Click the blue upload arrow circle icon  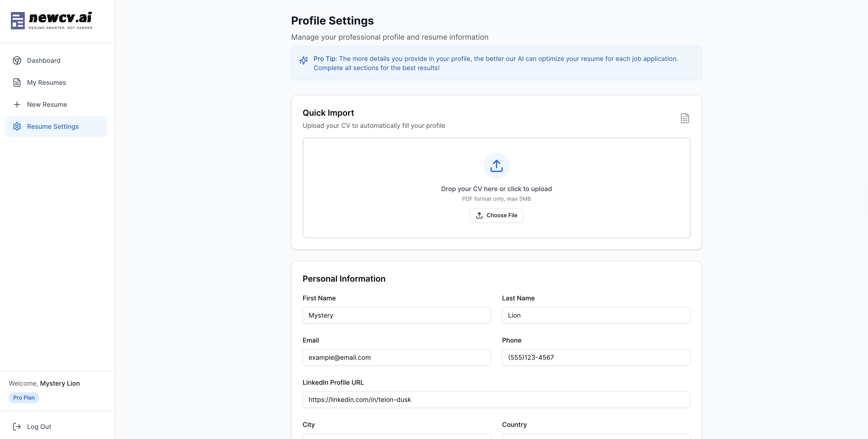[x=496, y=166]
